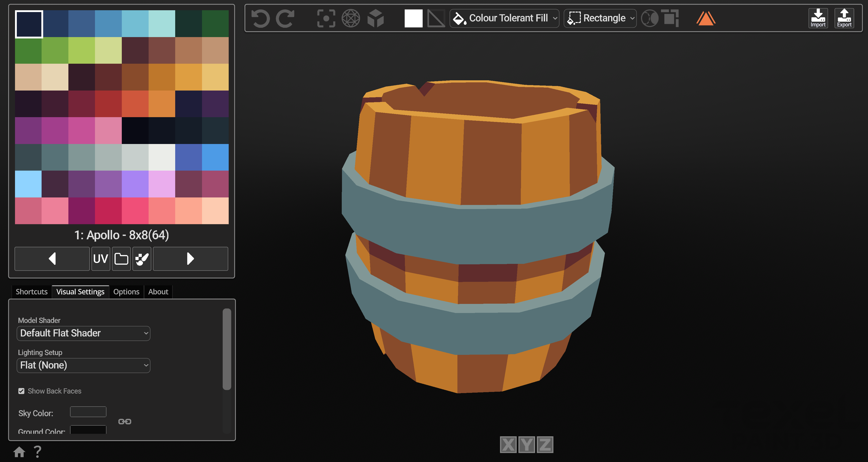Switch to the Shortcuts tab
This screenshot has height=462, width=868.
pyautogui.click(x=31, y=292)
